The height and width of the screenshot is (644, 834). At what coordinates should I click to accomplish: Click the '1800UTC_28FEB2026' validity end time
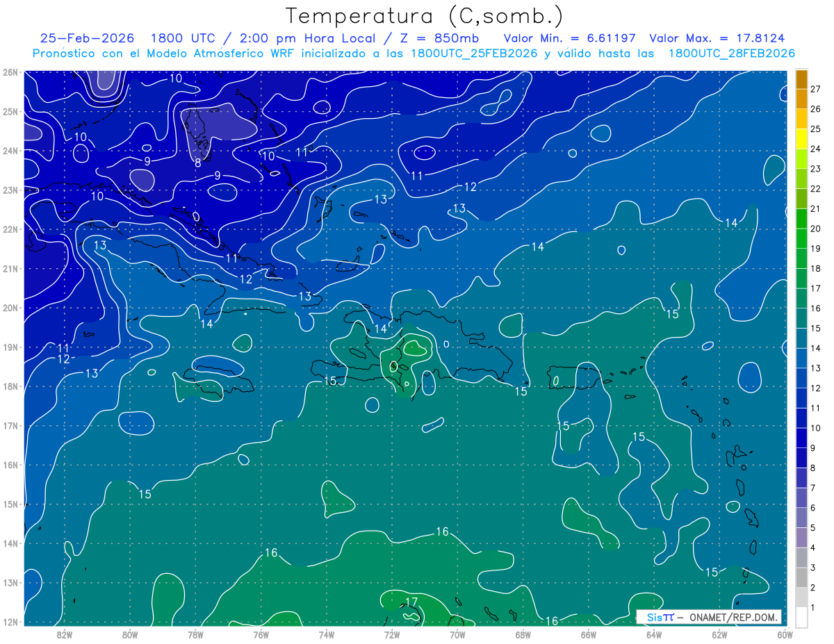click(x=732, y=53)
